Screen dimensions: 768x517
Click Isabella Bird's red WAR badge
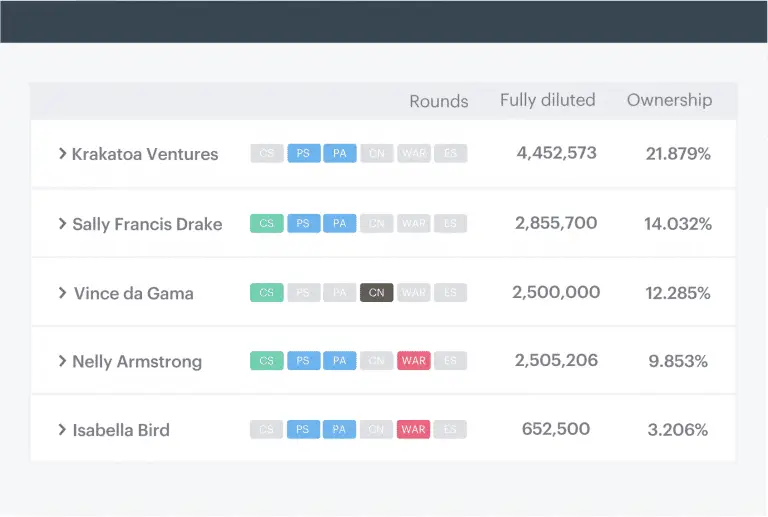pyautogui.click(x=413, y=429)
